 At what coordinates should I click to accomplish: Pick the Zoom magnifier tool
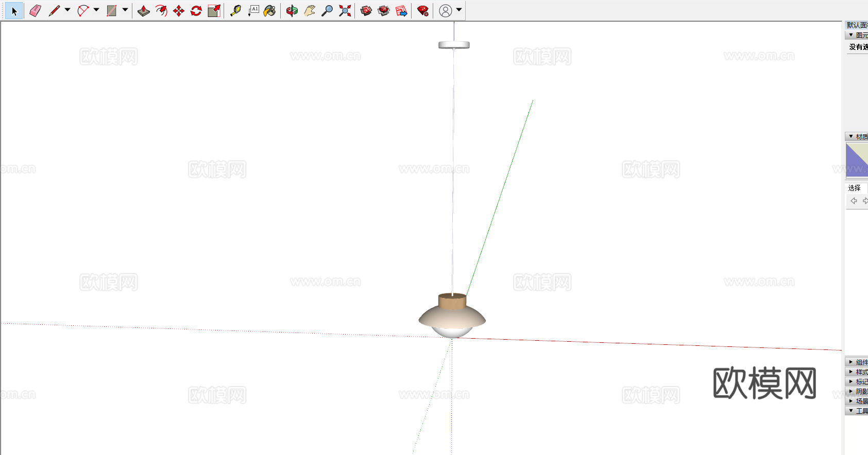coord(327,11)
